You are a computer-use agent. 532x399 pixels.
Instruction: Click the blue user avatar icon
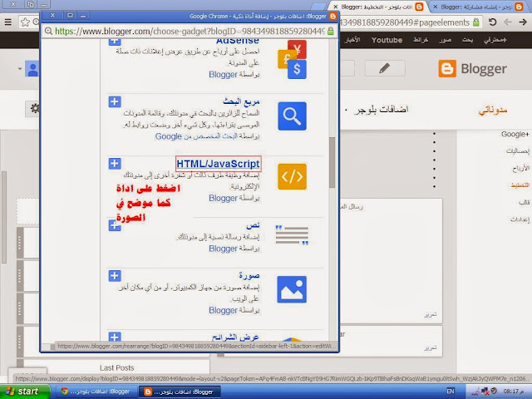pos(32,69)
